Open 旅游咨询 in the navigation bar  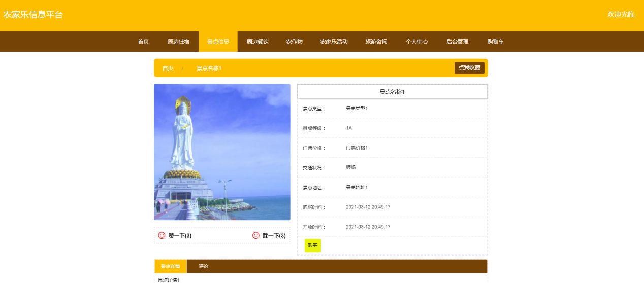tap(376, 42)
